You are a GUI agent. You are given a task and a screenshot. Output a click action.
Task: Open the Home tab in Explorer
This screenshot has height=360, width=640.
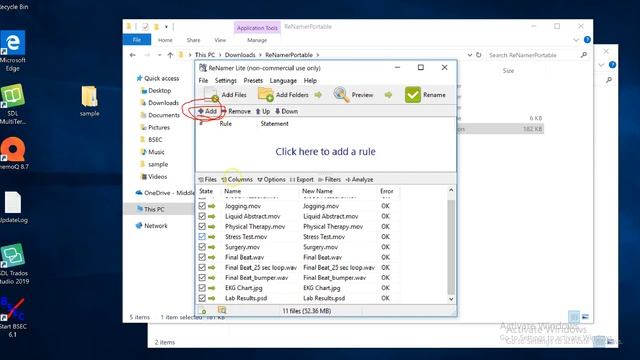[x=165, y=40]
